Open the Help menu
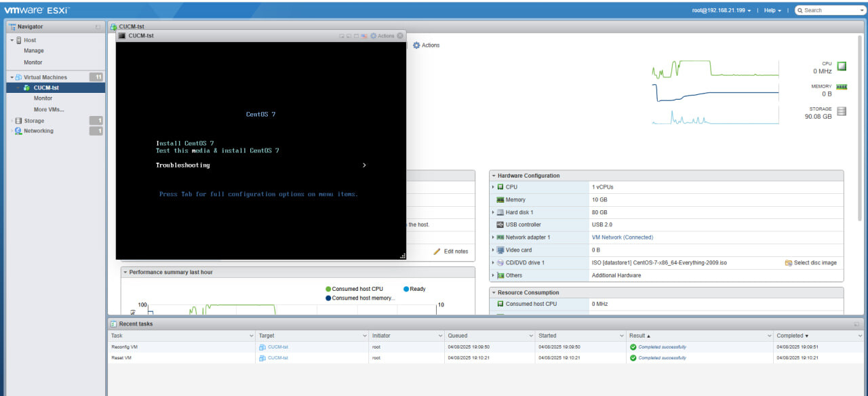 coord(772,10)
